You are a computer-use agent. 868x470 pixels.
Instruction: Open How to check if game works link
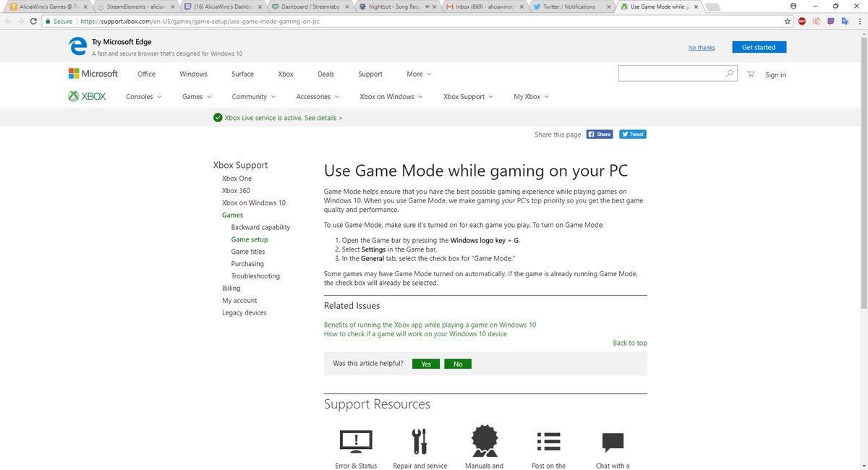tap(415, 334)
